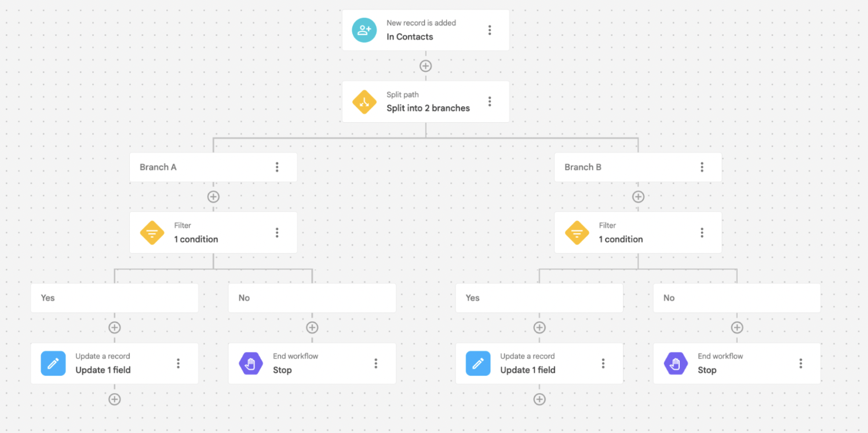Click the Filter icon in Branch B
The height and width of the screenshot is (433, 868).
pos(577,232)
